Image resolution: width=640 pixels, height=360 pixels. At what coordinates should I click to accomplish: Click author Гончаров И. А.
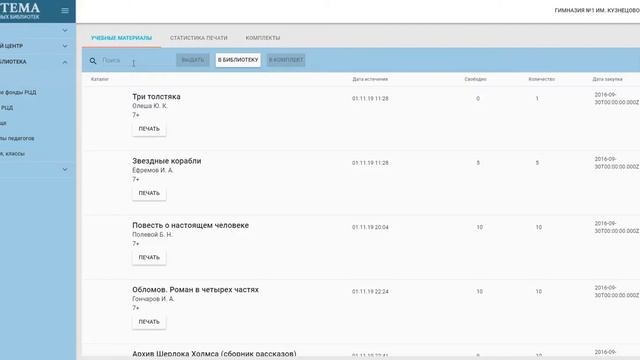click(x=153, y=299)
